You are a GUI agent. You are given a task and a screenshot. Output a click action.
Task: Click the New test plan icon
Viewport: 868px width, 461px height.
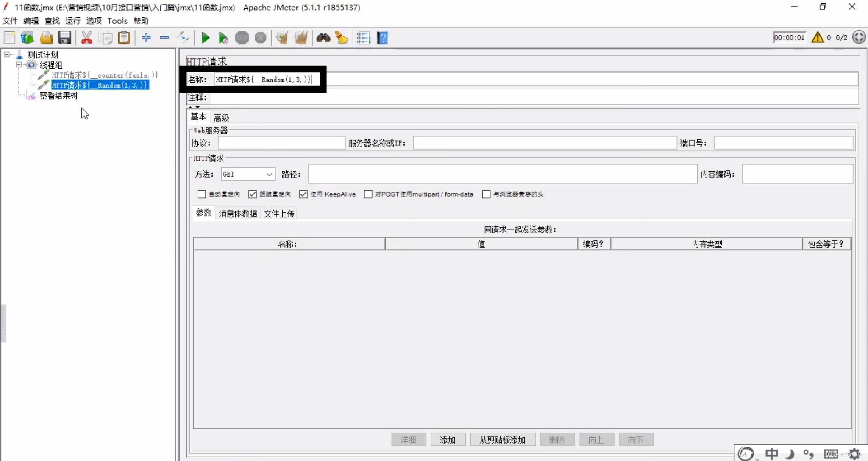pyautogui.click(x=9, y=38)
